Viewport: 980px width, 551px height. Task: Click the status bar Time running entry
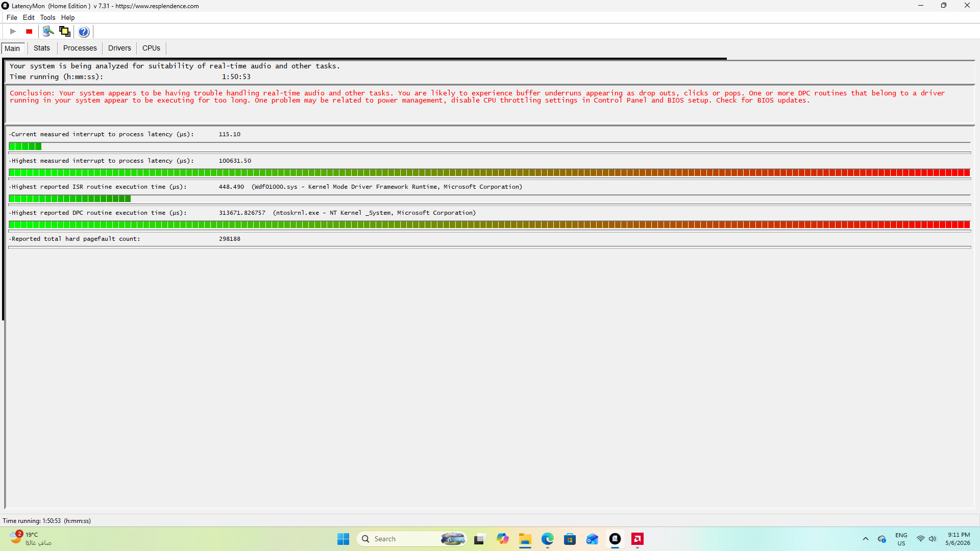pos(46,521)
